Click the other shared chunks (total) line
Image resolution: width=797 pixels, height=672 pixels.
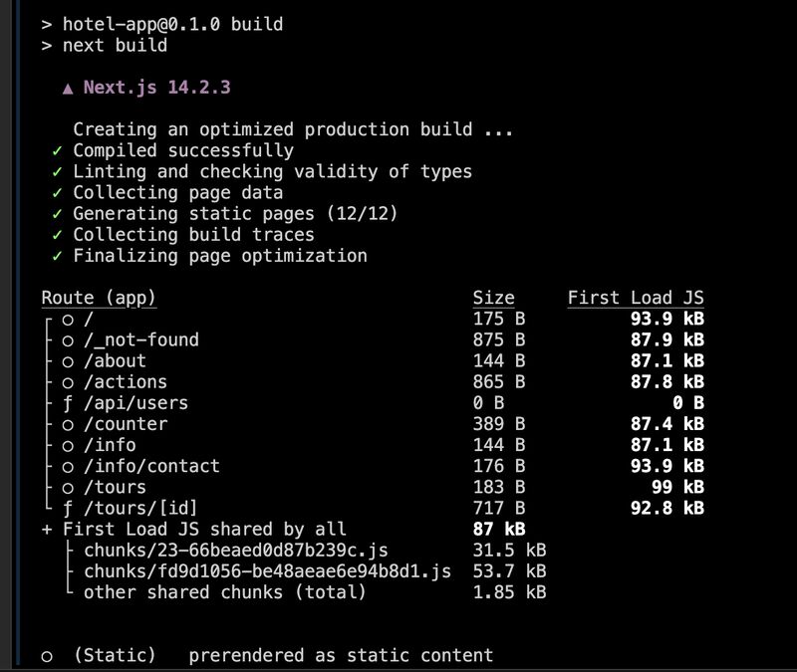click(x=225, y=592)
